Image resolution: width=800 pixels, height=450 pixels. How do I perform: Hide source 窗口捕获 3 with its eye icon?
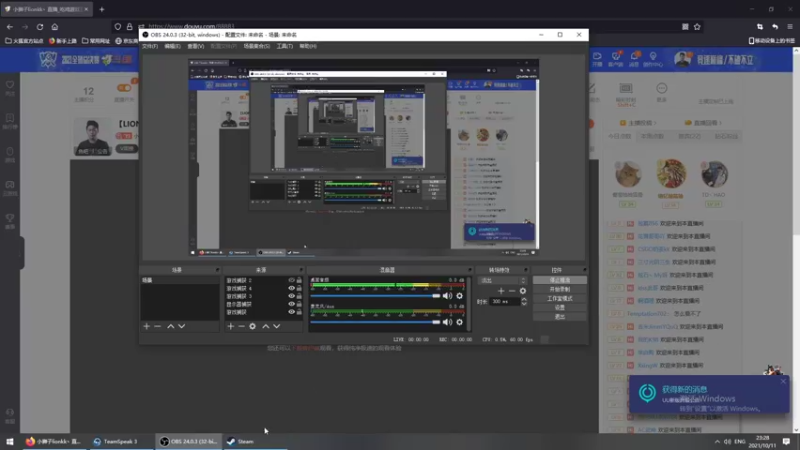[x=291, y=296]
